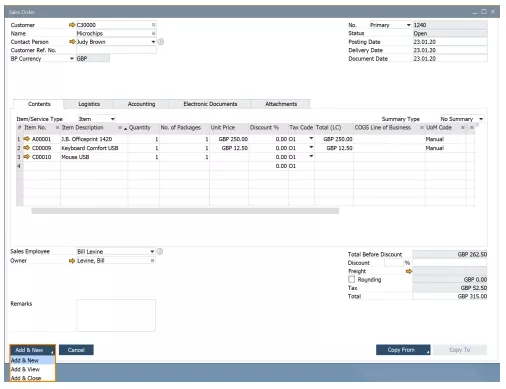Switch to the Logistics tab
Viewport: 506px width, 389px height.
(89, 104)
